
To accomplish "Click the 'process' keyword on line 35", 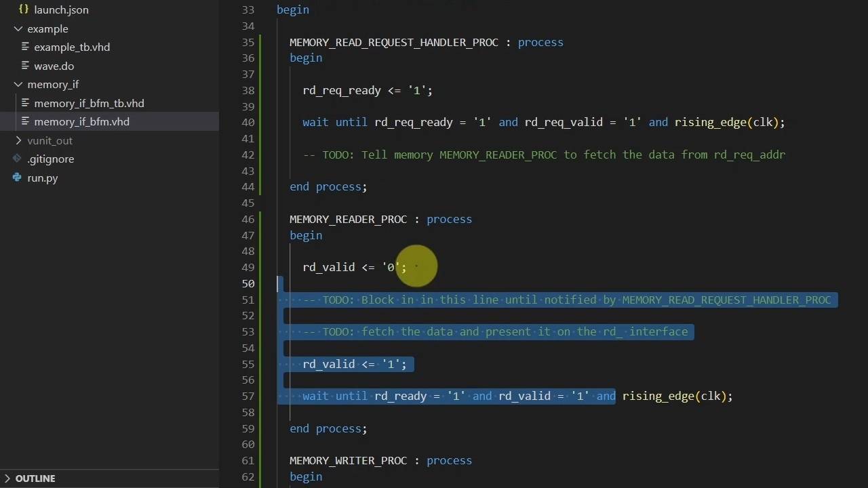I will click(540, 42).
